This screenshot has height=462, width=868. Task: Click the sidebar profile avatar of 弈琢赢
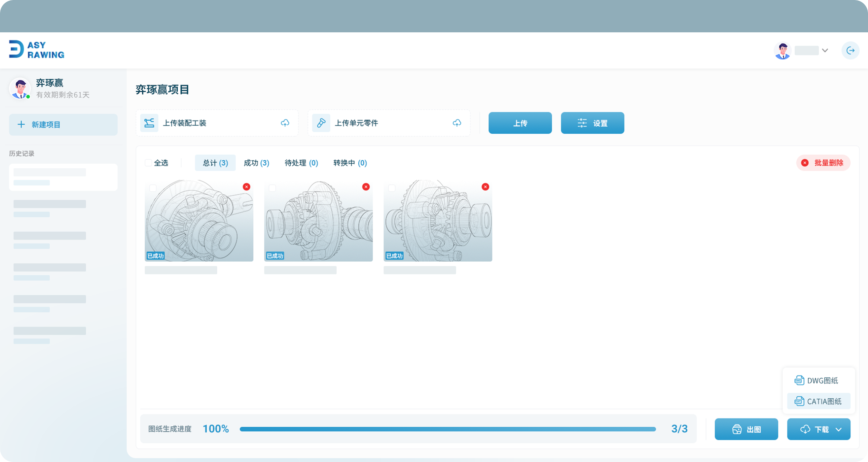coord(20,88)
